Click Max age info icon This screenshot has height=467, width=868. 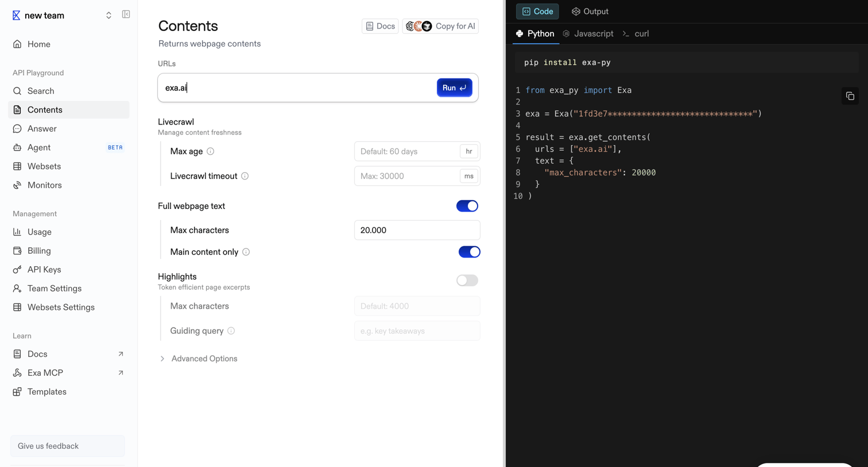click(211, 151)
